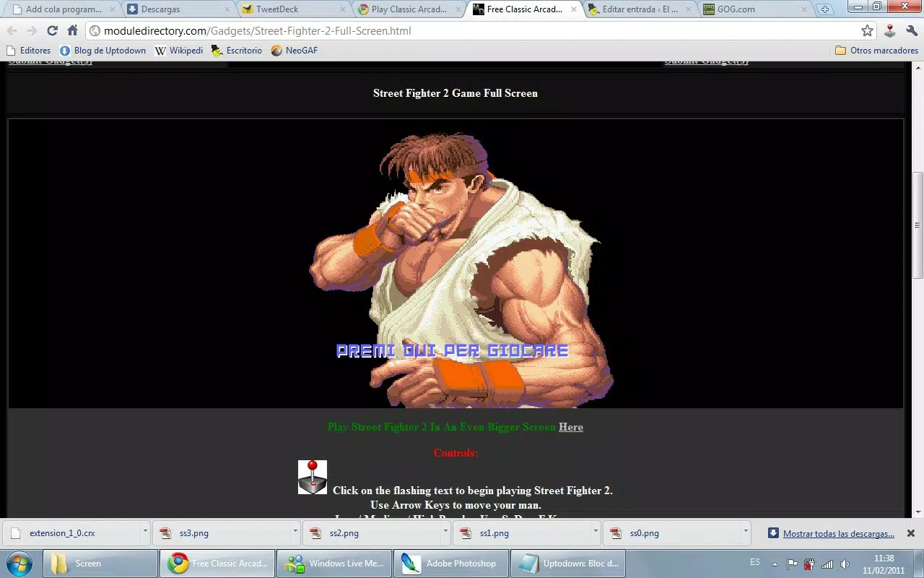Open the Wikipedi bookmark
The height and width of the screenshot is (578, 924).
[179, 51]
